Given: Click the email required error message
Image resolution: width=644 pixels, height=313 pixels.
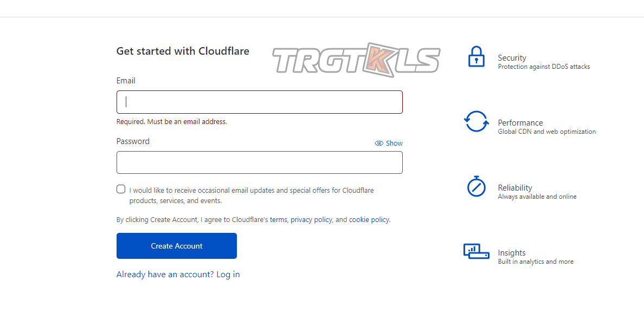Looking at the screenshot, I should 171,122.
